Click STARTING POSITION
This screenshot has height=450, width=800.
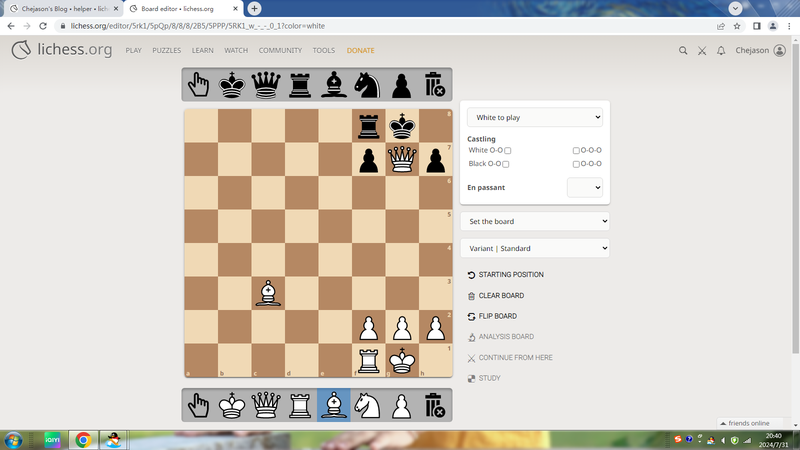[x=510, y=274]
